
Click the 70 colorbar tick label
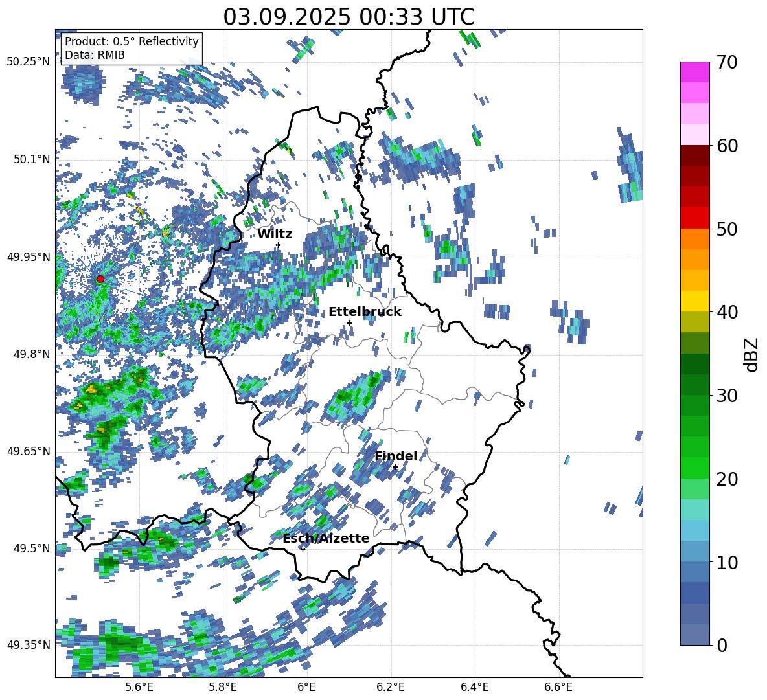727,62
